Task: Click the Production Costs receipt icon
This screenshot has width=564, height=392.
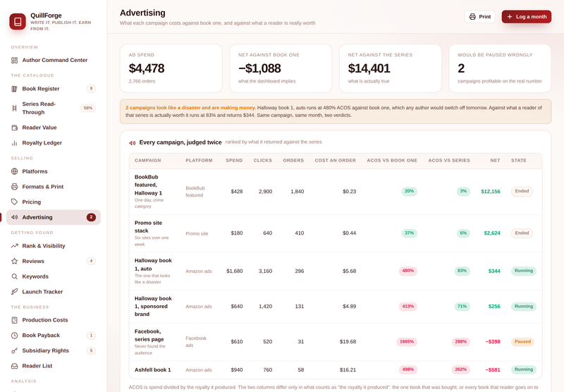Action: [x=14, y=320]
